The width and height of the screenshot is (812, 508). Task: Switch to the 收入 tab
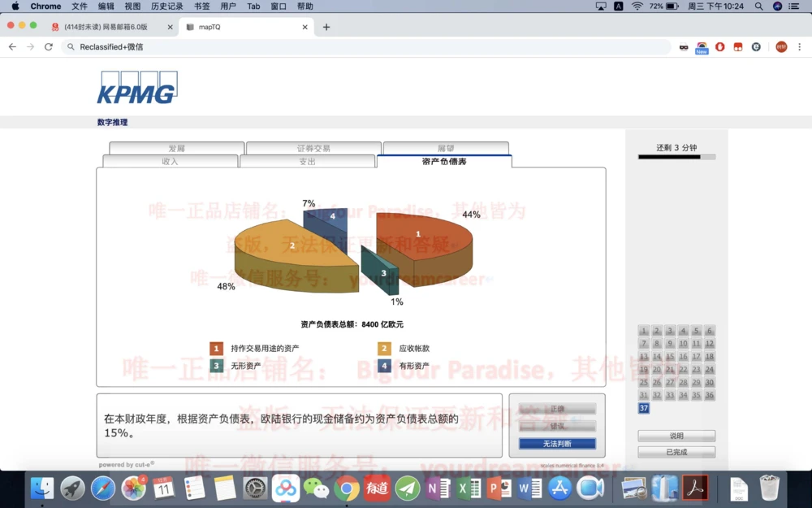coord(172,161)
